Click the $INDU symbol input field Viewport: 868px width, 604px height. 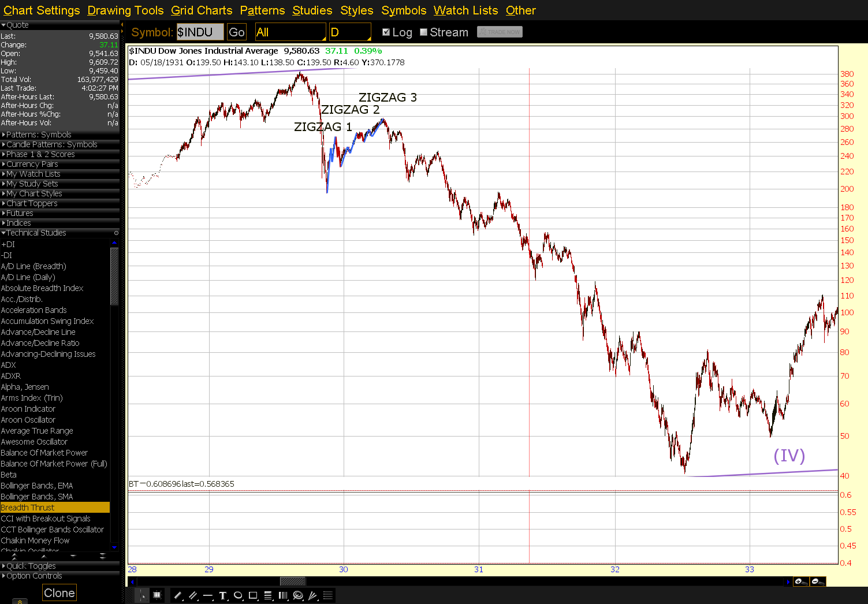(200, 32)
